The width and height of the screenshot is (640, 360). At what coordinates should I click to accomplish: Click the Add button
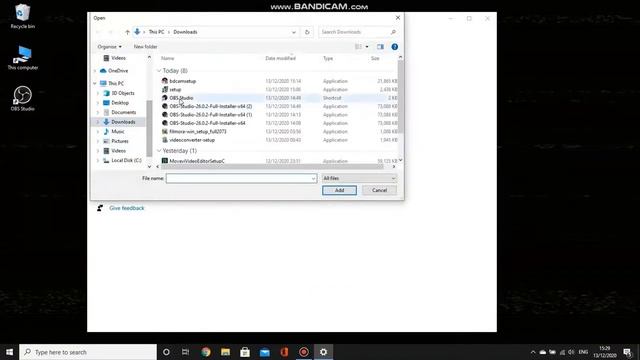(339, 190)
